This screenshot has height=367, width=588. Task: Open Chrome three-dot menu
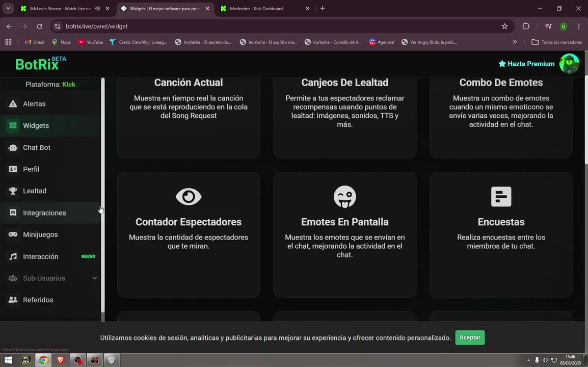[x=579, y=27]
